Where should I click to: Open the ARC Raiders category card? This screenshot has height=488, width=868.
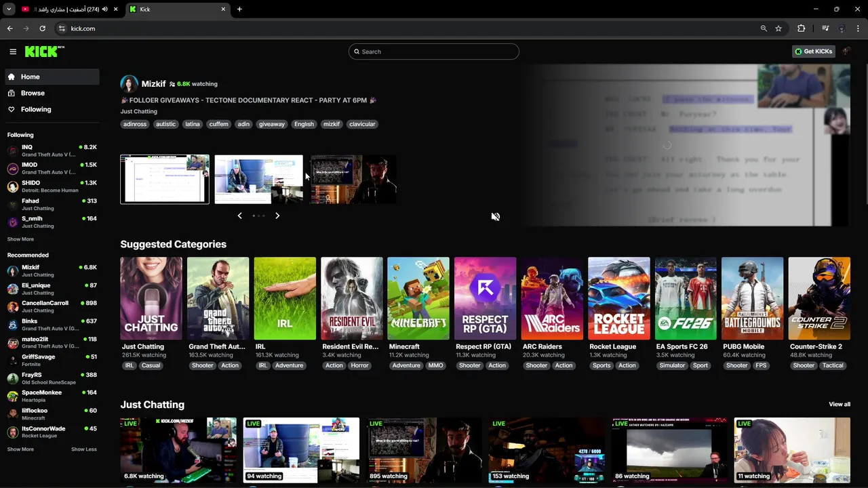[552, 298]
